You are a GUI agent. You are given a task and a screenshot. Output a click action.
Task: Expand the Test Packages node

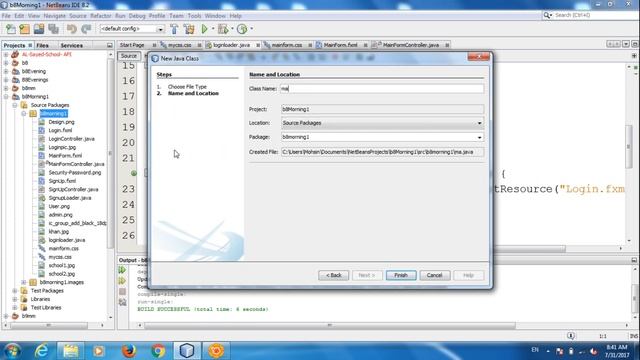click(15, 291)
